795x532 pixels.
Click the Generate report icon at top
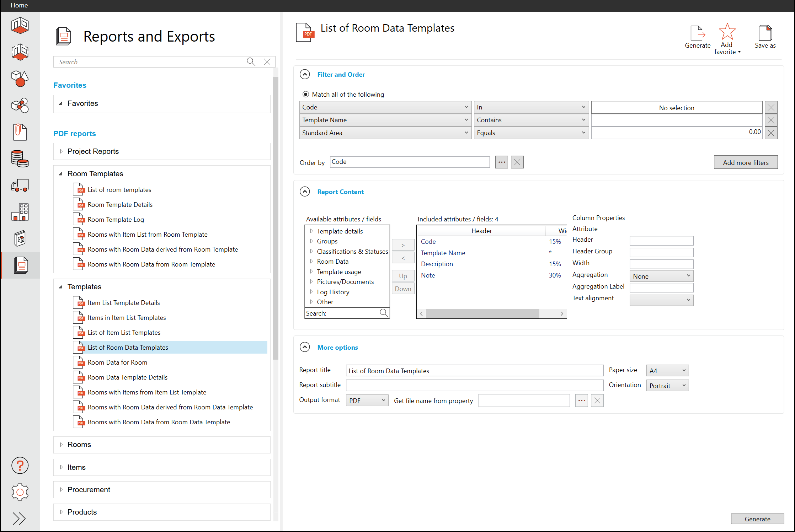click(x=697, y=33)
